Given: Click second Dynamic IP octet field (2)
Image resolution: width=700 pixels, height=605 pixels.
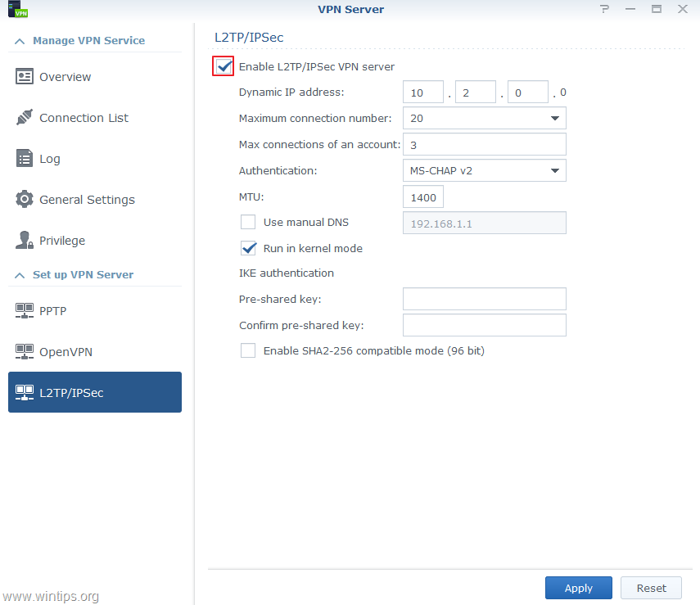Looking at the screenshot, I should pyautogui.click(x=476, y=92).
